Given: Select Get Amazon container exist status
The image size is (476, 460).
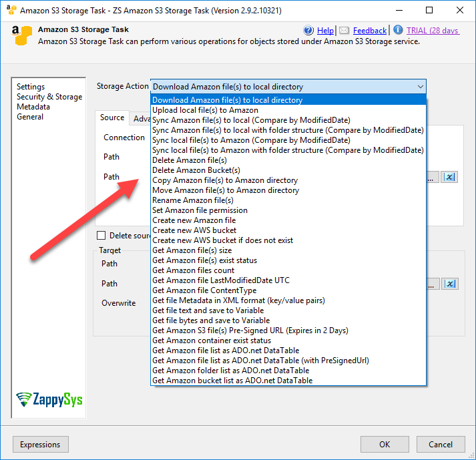Looking at the screenshot, I should pos(288,340).
